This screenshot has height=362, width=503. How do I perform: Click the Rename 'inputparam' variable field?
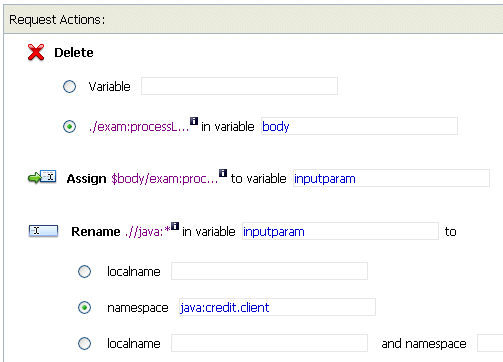340,231
